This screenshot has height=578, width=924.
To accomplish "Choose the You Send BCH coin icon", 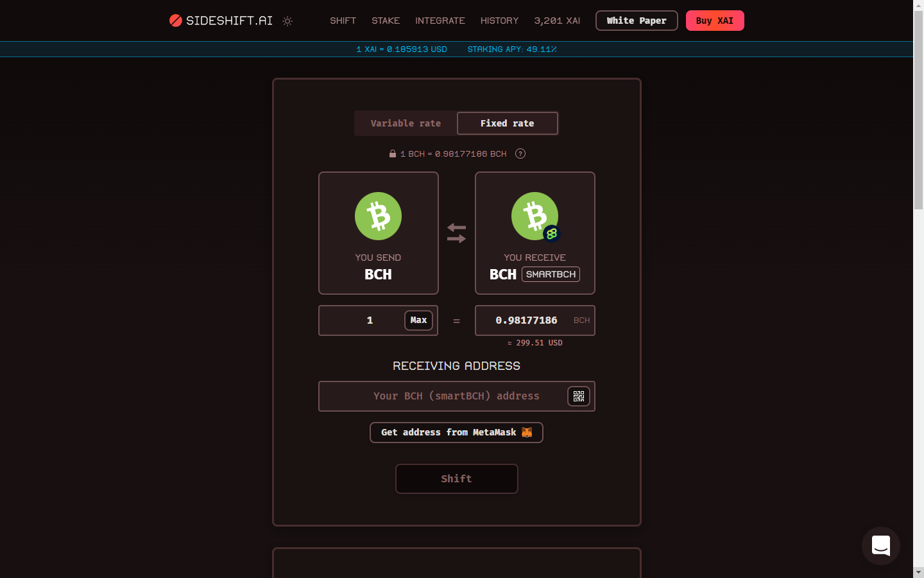I will pyautogui.click(x=379, y=216).
